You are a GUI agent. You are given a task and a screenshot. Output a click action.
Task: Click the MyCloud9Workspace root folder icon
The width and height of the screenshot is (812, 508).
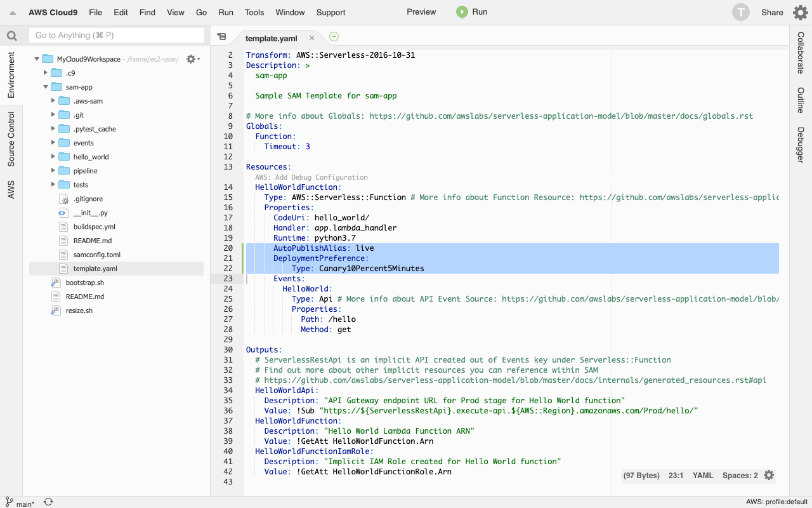(48, 59)
